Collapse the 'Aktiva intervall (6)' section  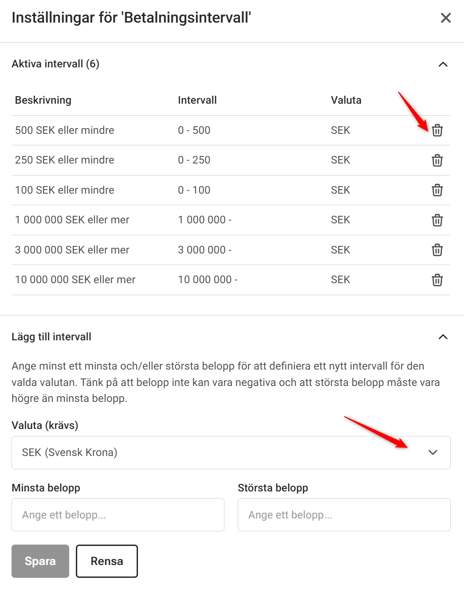(443, 64)
